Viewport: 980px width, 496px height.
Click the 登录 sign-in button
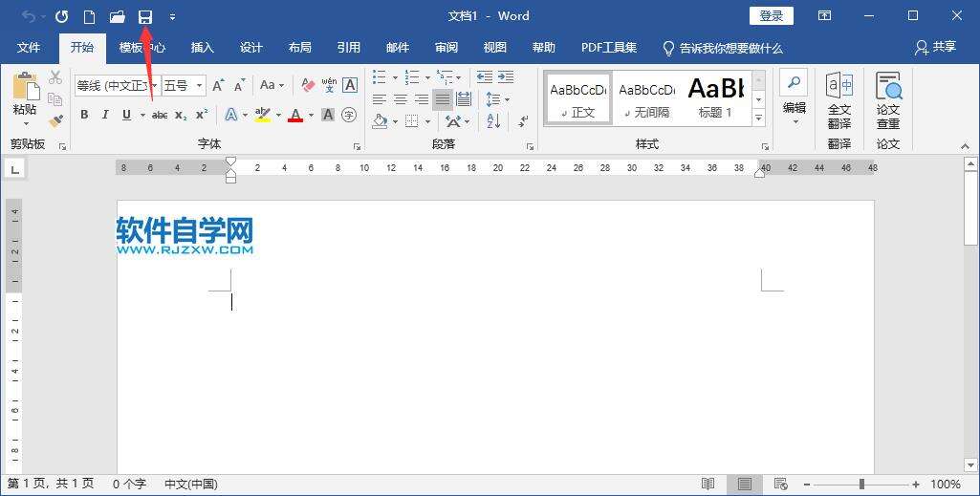pos(771,16)
